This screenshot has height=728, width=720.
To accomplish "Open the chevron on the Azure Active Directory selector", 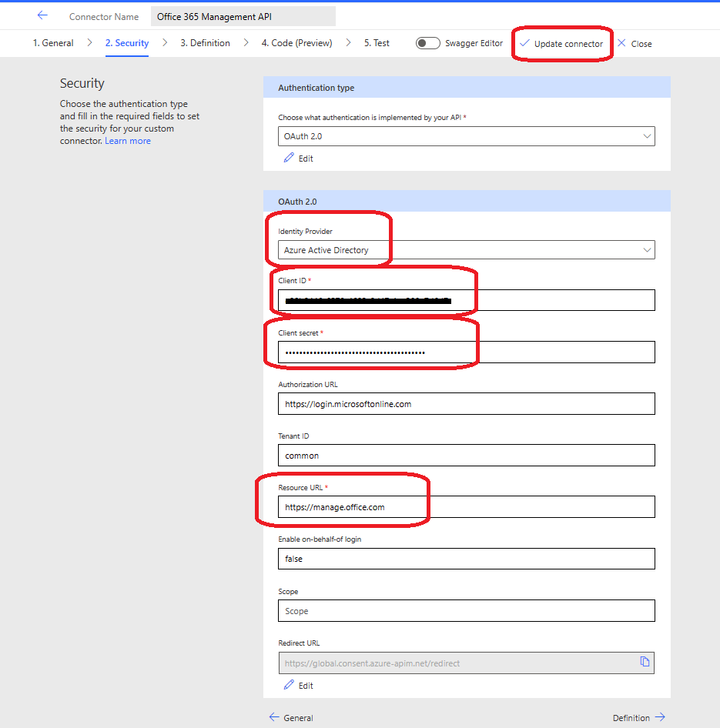I will click(x=648, y=249).
